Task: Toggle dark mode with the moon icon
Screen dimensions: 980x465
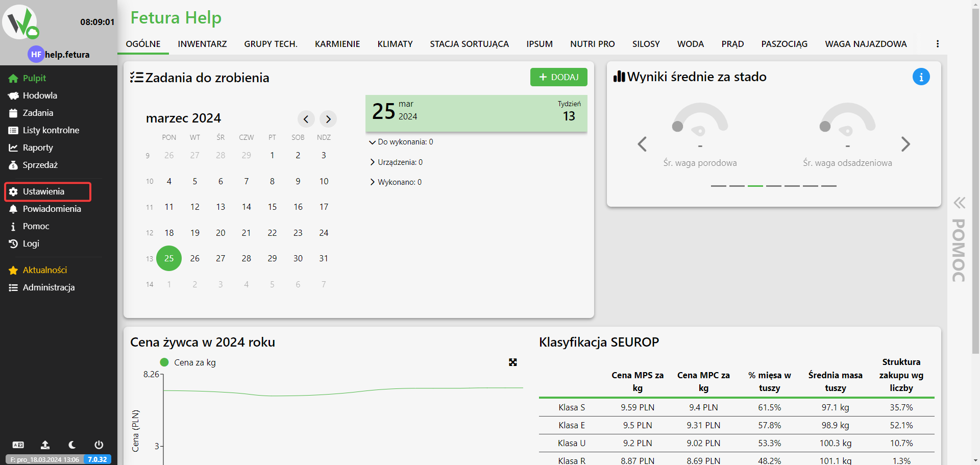Action: 72,445
